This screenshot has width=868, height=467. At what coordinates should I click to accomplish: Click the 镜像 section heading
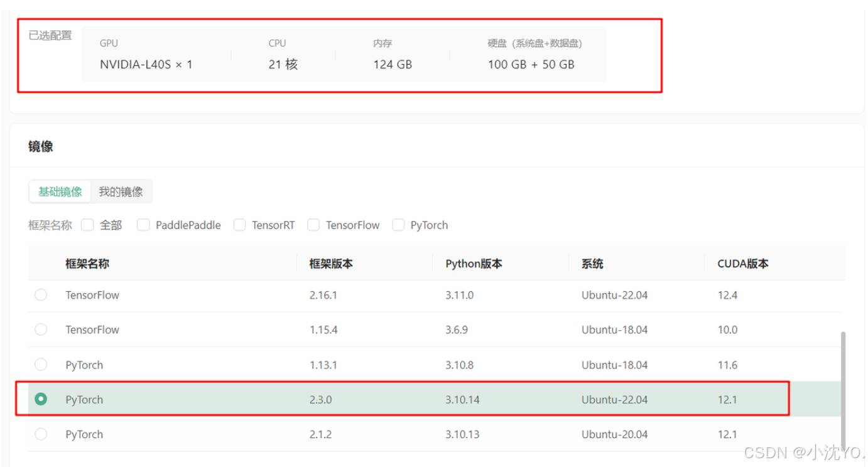(41, 147)
